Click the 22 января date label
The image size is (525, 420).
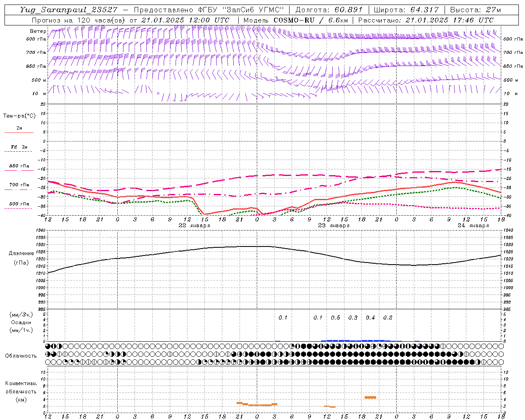click(x=194, y=226)
